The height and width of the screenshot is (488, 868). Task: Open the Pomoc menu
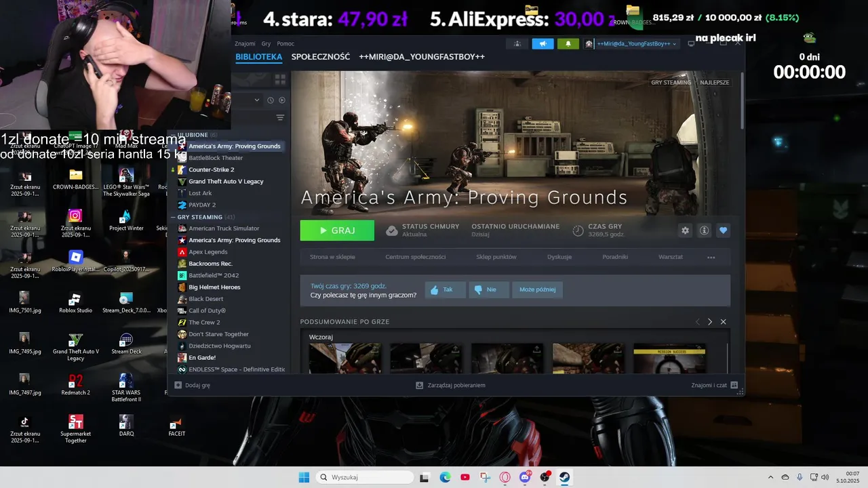point(285,43)
